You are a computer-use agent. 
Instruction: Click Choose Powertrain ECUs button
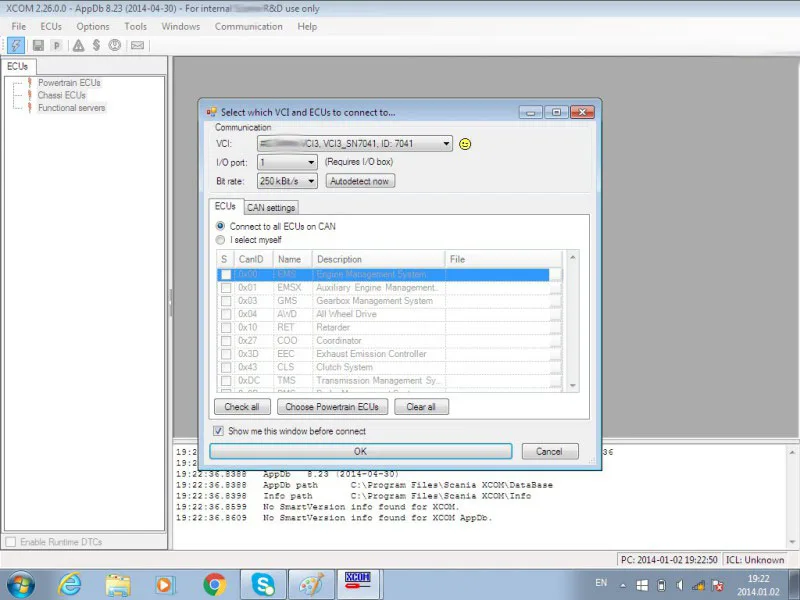coord(332,407)
